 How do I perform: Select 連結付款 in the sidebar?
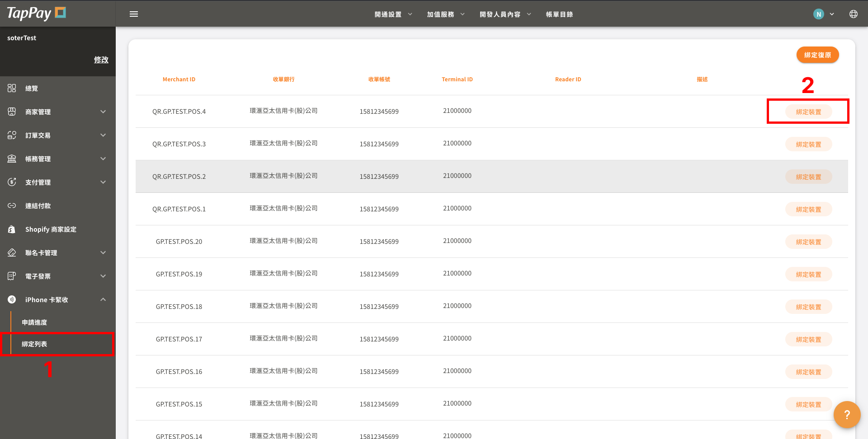(x=58, y=205)
